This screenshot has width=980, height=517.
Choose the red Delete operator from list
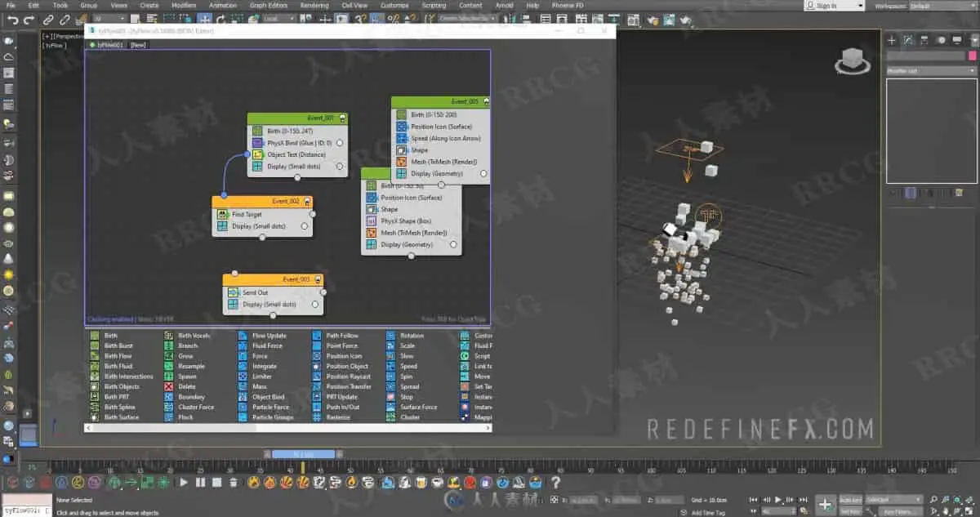click(180, 386)
